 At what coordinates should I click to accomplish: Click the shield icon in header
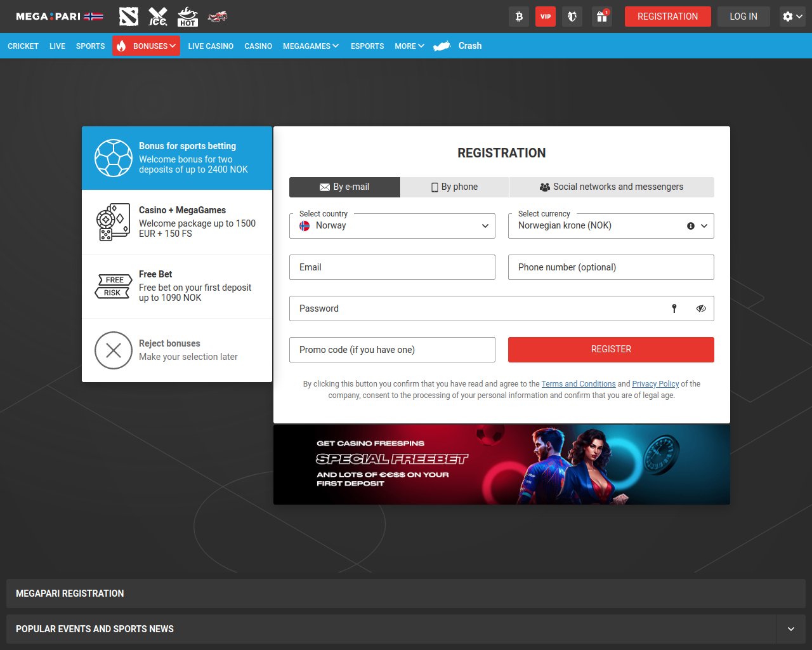point(572,17)
